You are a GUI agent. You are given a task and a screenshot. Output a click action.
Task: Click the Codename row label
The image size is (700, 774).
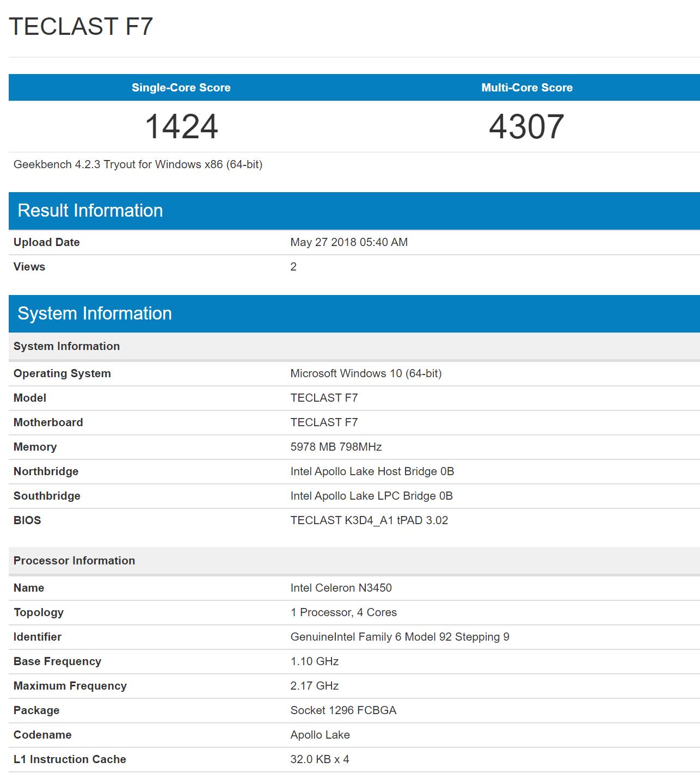click(x=42, y=735)
